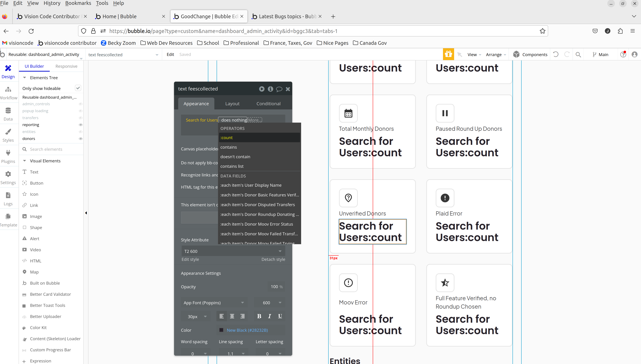Open the App Font (Poppins) dropdown

click(214, 303)
